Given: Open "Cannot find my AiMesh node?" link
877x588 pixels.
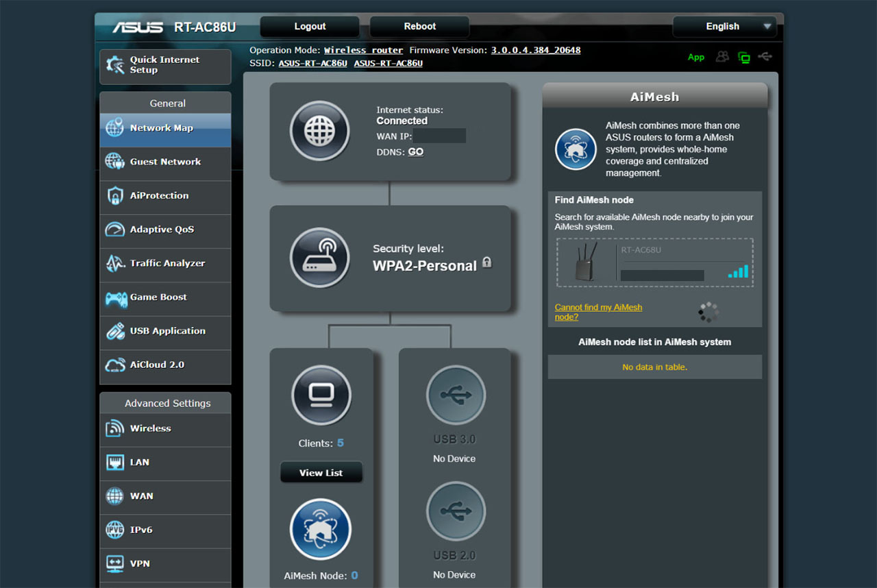Looking at the screenshot, I should pos(598,312).
